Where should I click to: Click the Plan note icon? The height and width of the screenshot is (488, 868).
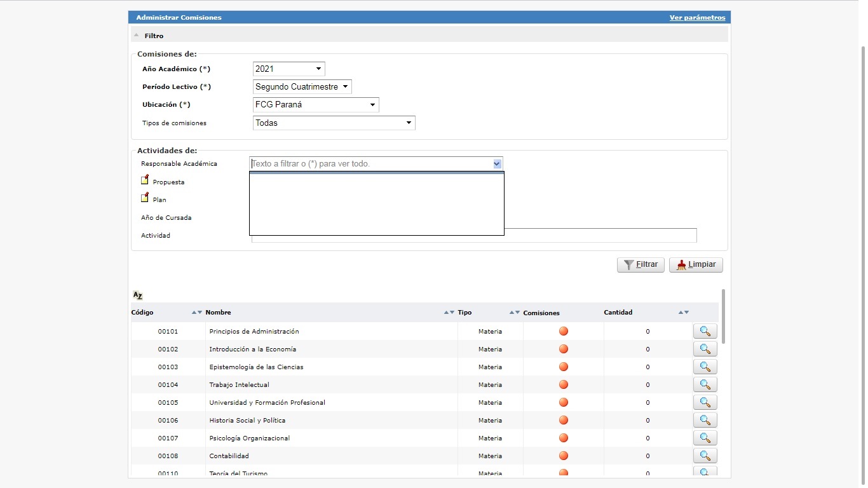(x=145, y=198)
